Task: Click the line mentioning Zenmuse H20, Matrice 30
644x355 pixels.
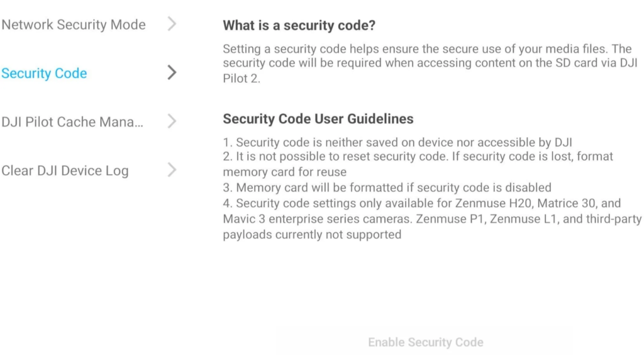Action: point(422,203)
